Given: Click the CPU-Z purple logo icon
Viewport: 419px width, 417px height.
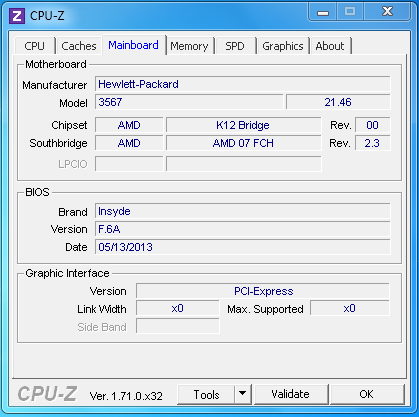Looking at the screenshot, I should tap(17, 16).
